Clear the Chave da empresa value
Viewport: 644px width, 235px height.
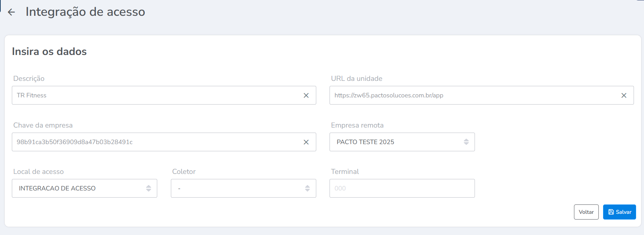coord(306,142)
